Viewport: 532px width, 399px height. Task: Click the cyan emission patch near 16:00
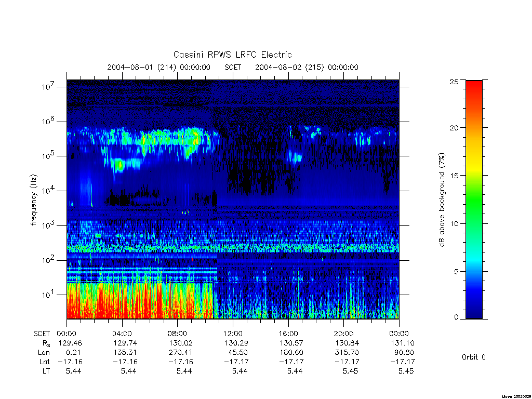[x=294, y=157]
